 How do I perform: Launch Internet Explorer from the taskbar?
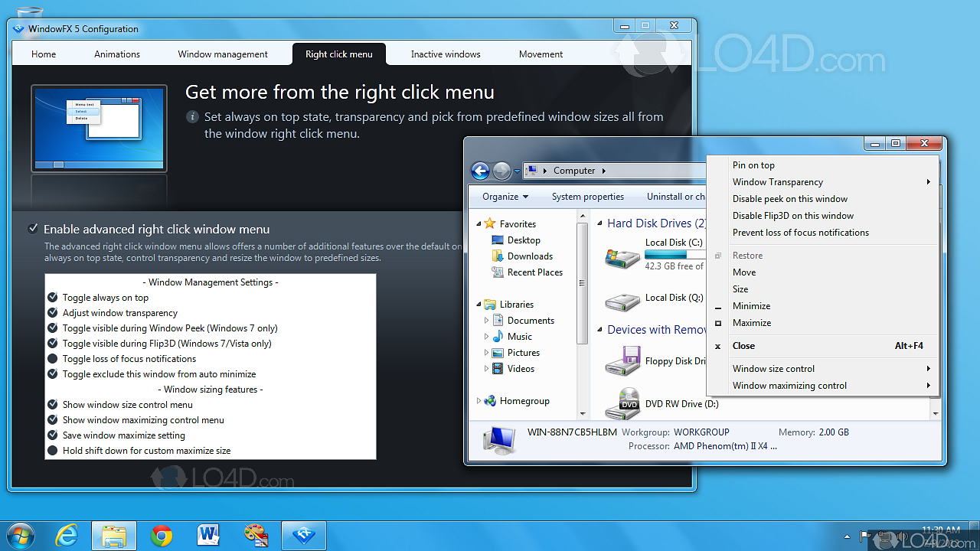(67, 536)
